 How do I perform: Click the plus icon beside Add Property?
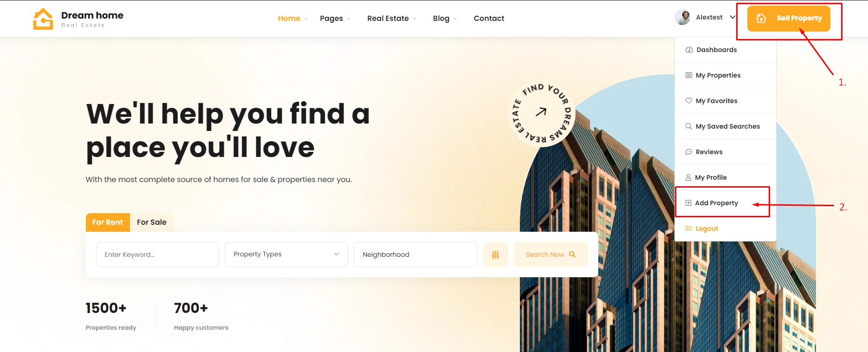[688, 203]
